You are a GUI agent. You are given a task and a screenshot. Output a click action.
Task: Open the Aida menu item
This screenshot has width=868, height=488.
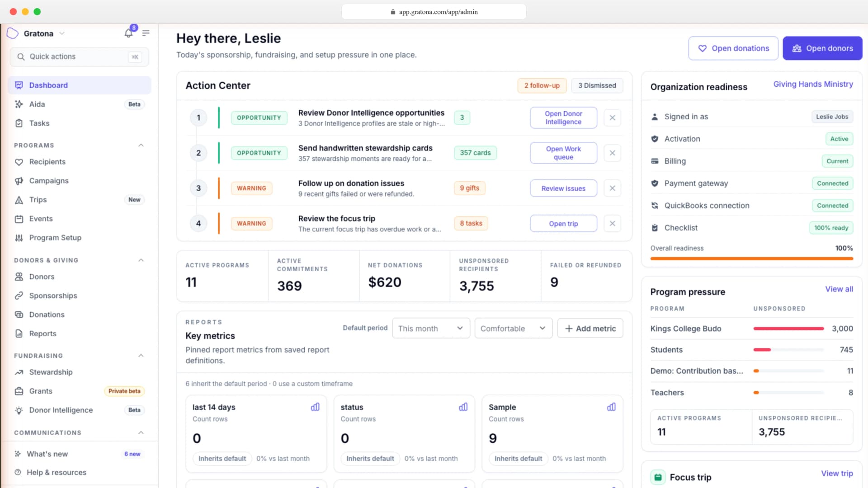[x=80, y=104]
